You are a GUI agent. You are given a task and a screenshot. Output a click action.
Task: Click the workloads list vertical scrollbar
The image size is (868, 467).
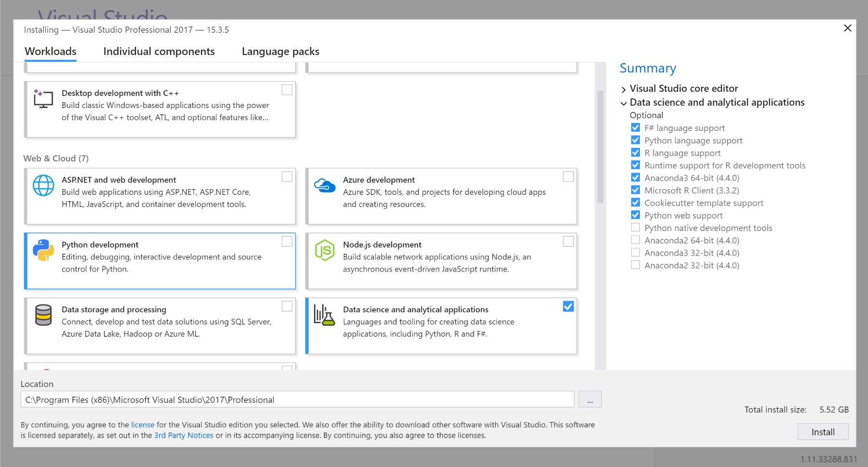(x=600, y=147)
